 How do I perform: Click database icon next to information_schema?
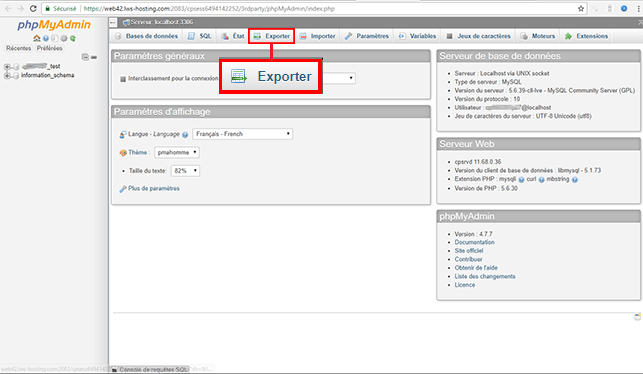point(16,75)
